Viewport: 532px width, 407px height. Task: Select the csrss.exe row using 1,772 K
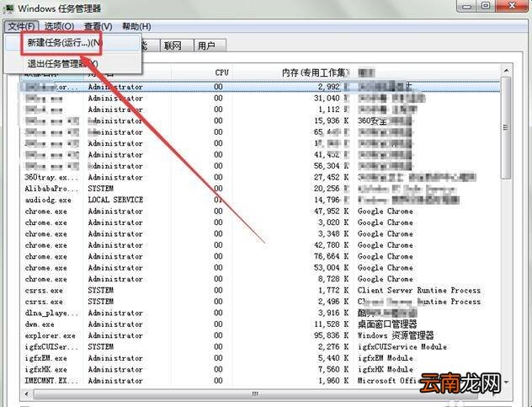click(x=259, y=291)
